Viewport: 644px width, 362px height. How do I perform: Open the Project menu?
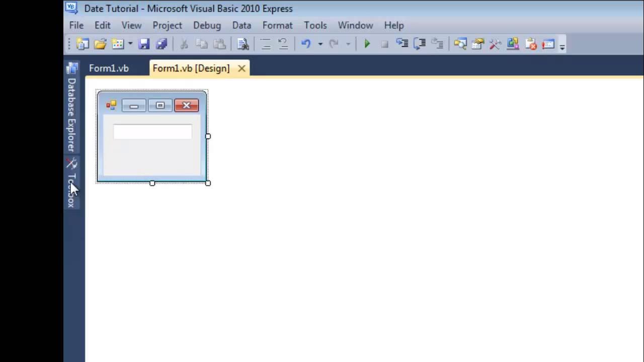[x=168, y=25]
